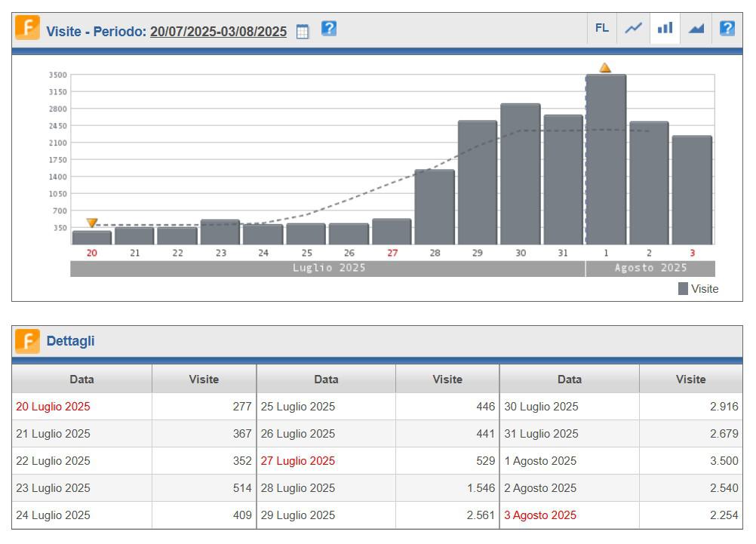Select the bar for day 23

[220, 232]
